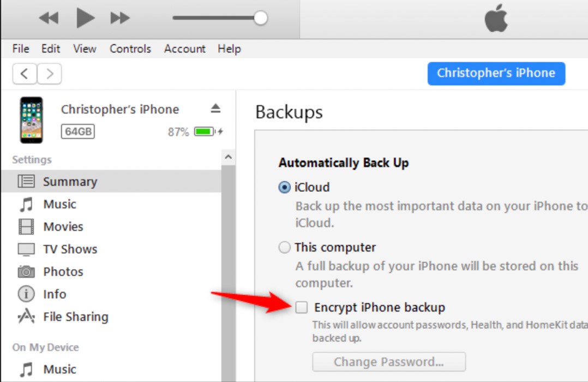Viewport: 588px width, 382px height.
Task: Open the Account menu
Action: coord(184,49)
